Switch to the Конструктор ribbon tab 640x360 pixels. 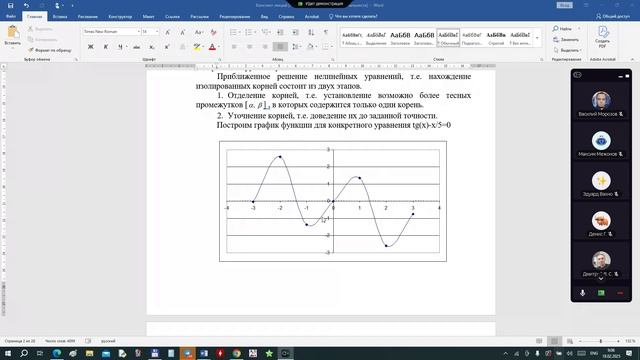[120, 17]
